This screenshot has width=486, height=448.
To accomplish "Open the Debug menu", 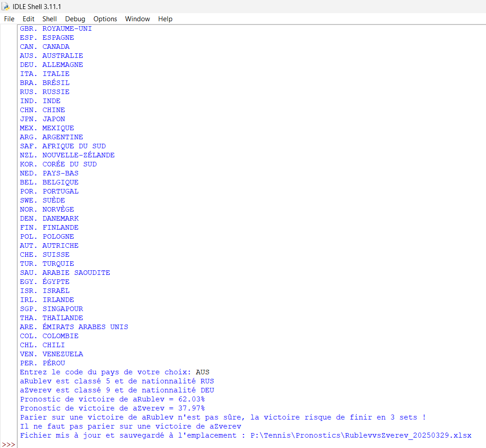I will click(75, 19).
